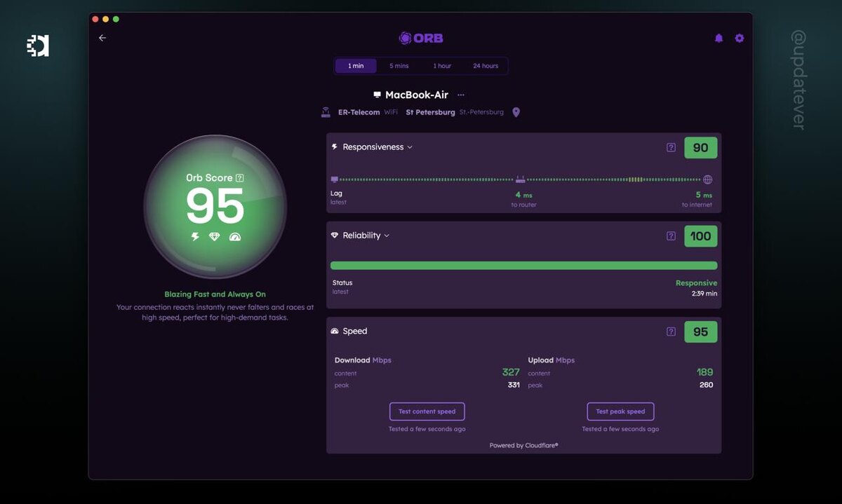The height and width of the screenshot is (504, 842).
Task: Click the Speed score 95 badge
Action: pos(701,332)
